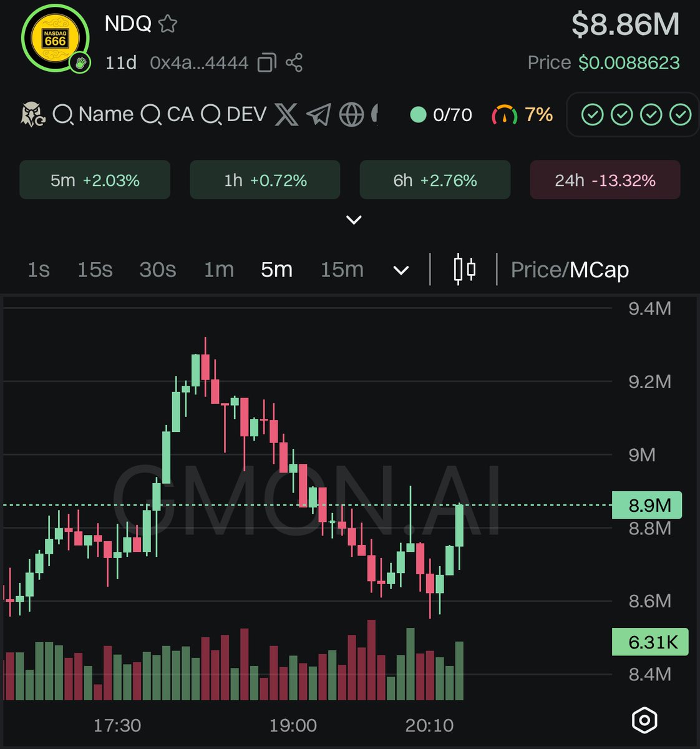The width and height of the screenshot is (700, 749).
Task: Click the 9.2M axis label
Action: pos(650,381)
